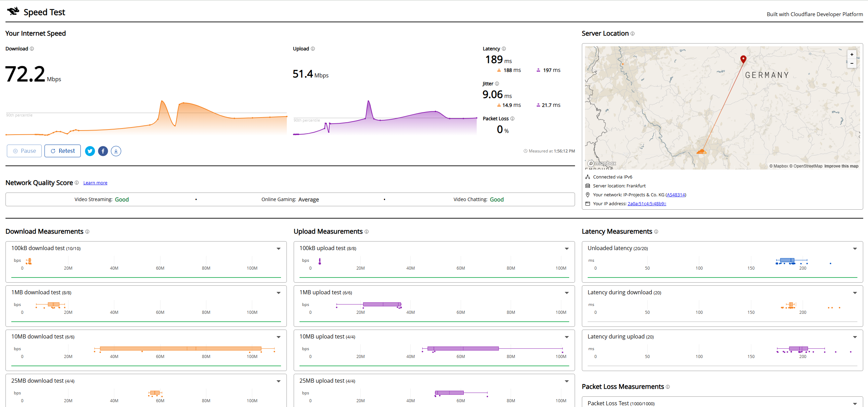Click the Unloaded latency blue box plot

[x=791, y=261]
